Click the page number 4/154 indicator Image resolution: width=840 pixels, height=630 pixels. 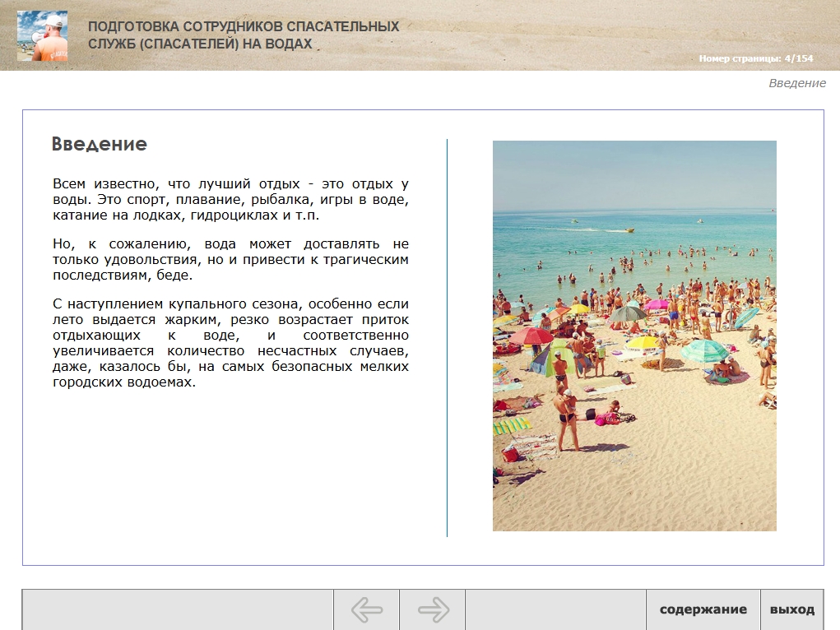point(756,58)
